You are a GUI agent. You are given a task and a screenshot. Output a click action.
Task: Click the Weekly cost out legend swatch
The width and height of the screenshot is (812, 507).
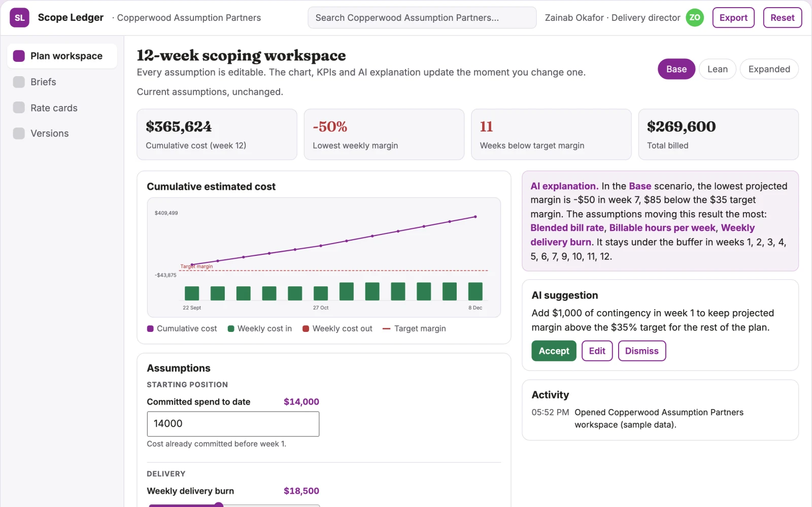[306, 328]
